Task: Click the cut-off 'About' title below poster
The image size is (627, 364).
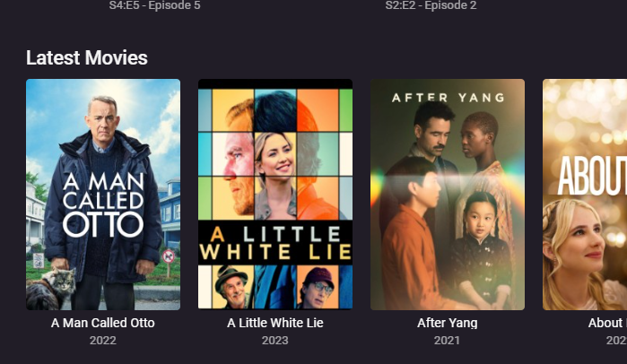Action: (607, 323)
